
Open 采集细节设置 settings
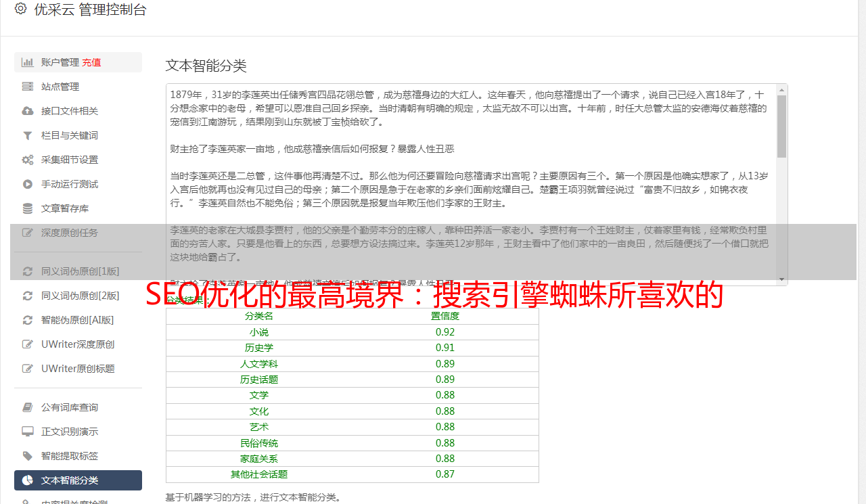[78, 160]
